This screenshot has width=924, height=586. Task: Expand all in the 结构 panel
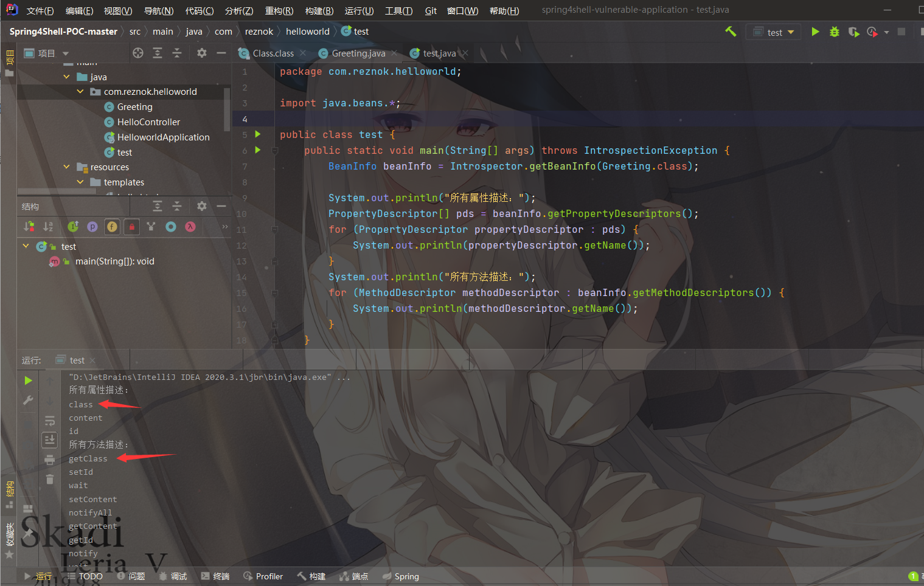tap(158, 206)
